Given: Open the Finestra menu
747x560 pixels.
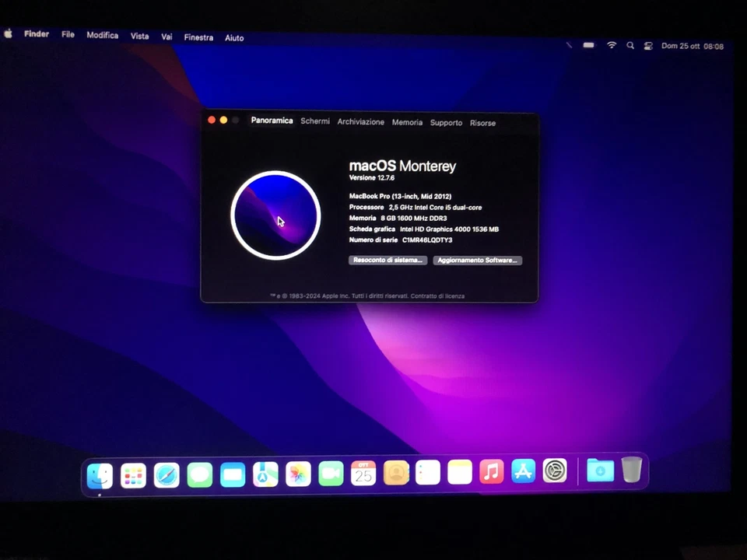Looking at the screenshot, I should tap(198, 37).
